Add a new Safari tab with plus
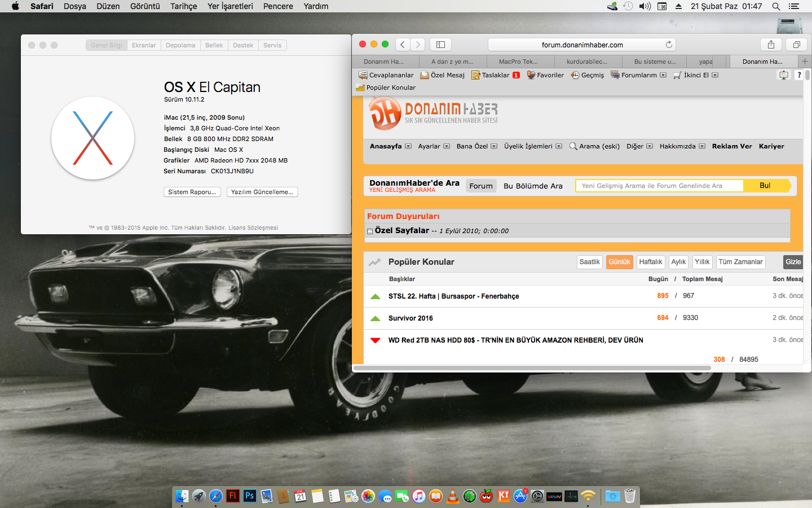 [x=805, y=61]
